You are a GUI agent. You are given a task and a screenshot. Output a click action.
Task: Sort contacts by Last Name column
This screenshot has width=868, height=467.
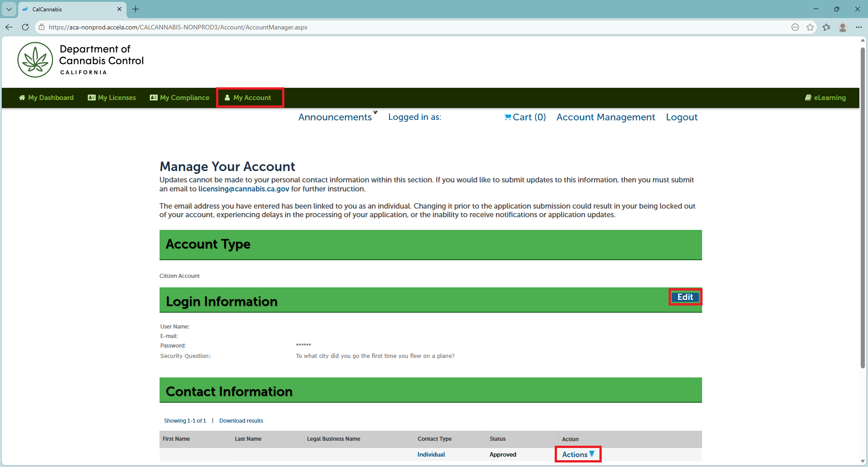point(248,439)
